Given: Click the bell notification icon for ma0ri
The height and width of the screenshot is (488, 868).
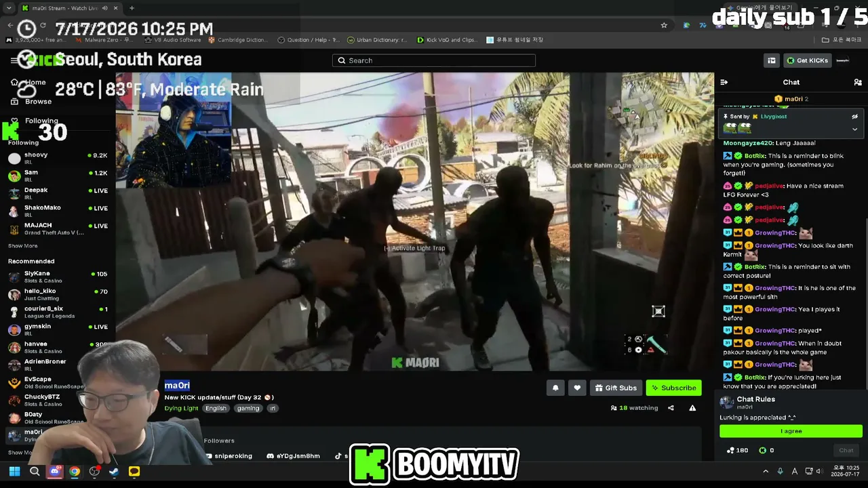Looking at the screenshot, I should tap(555, 388).
